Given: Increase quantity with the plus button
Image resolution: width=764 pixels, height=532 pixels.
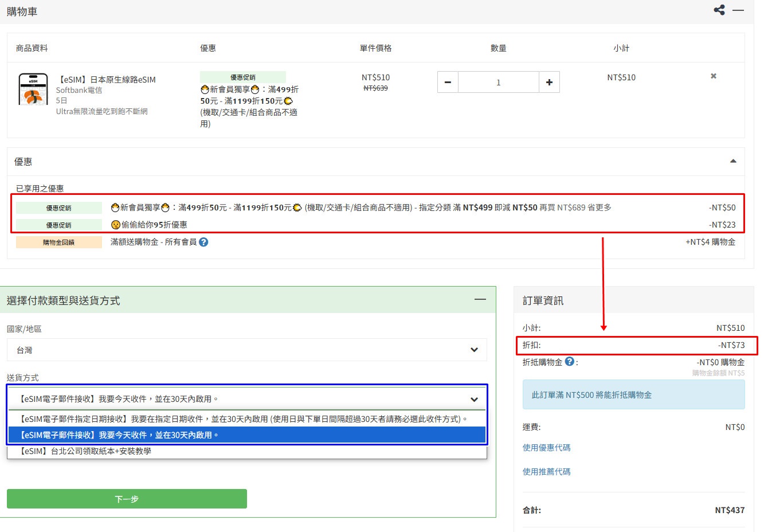Looking at the screenshot, I should coord(549,83).
